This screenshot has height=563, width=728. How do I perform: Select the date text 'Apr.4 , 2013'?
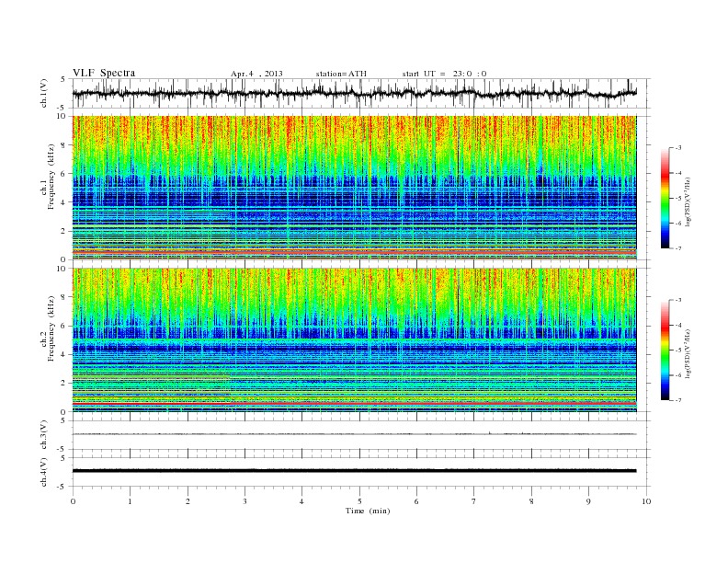click(256, 74)
